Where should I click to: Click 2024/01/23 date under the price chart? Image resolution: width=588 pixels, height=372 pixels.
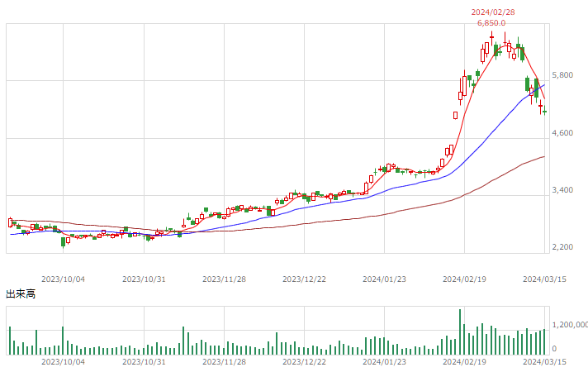384,279
